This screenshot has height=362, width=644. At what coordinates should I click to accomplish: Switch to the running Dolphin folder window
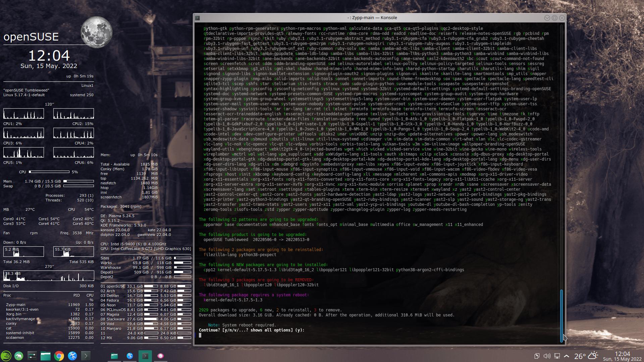[114, 356]
